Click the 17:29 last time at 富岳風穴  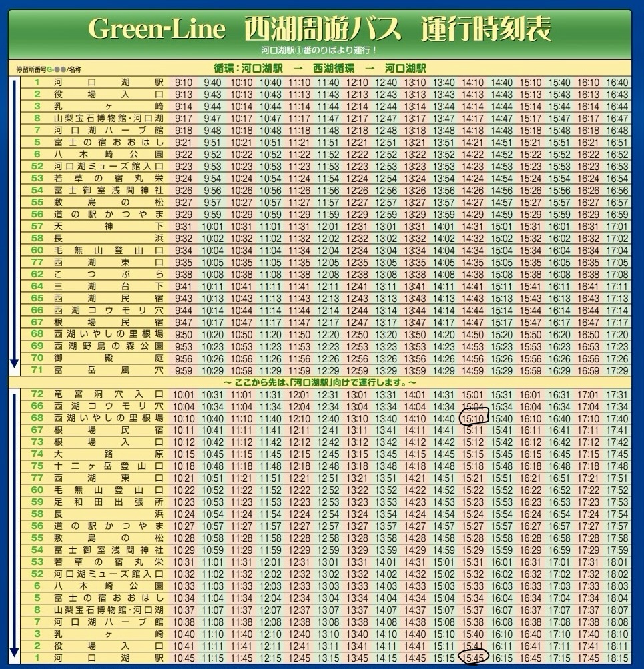click(618, 371)
